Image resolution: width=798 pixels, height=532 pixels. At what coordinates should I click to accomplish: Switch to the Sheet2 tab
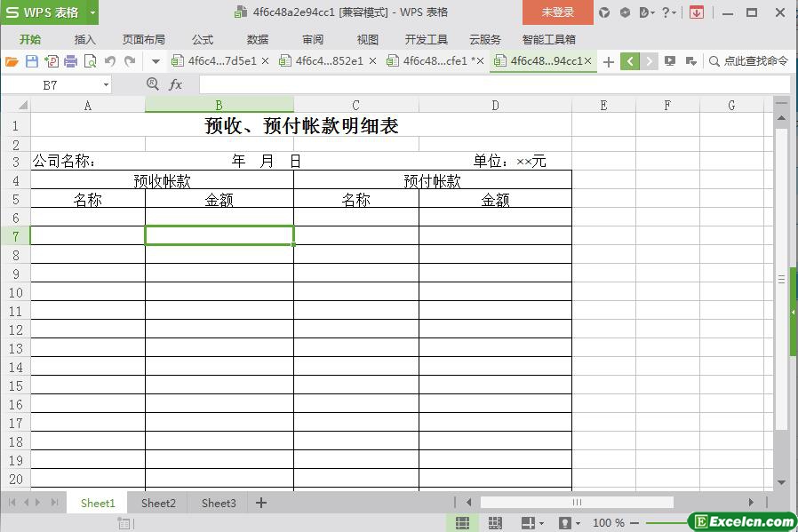(x=158, y=503)
